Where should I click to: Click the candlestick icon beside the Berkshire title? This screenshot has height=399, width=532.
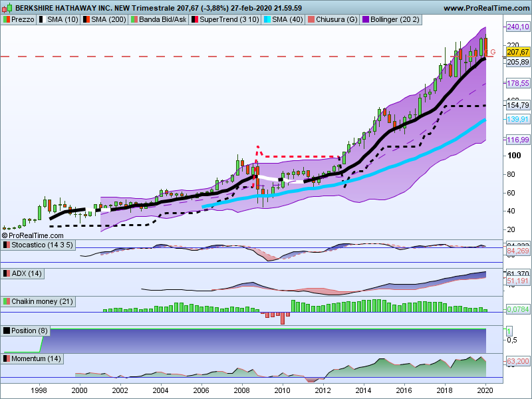coord(7,7)
